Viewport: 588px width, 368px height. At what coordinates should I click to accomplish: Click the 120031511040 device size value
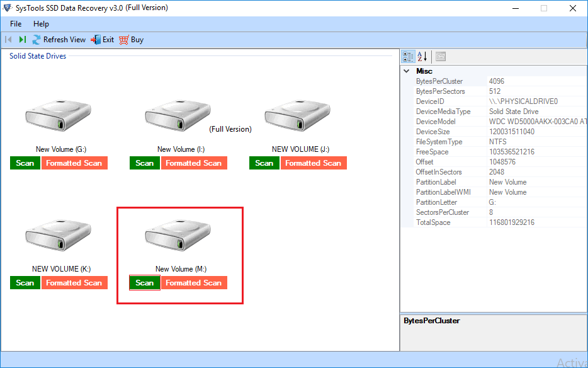pyautogui.click(x=511, y=132)
